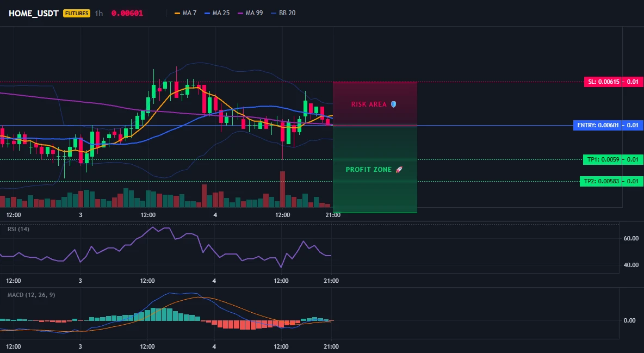Click the TP1: 0.0059 price tag
This screenshot has width=644, height=353.
click(x=603, y=159)
